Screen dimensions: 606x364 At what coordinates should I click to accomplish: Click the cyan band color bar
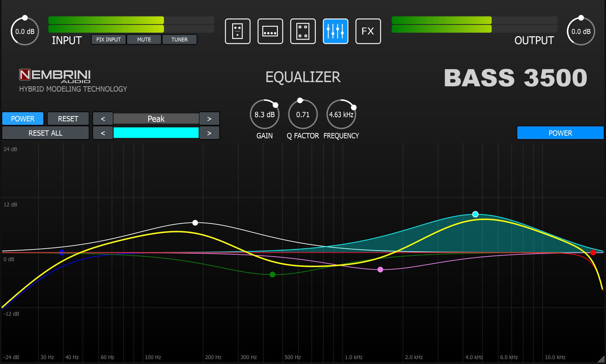[x=156, y=133]
